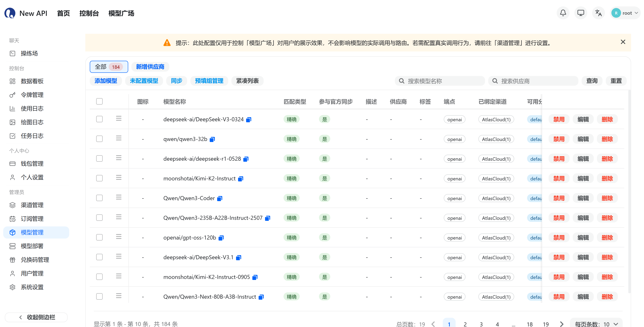Copy model name deepseek-ai/DeepSeek-V3-0324
Viewport: 644px width, 327px height.
click(x=249, y=120)
